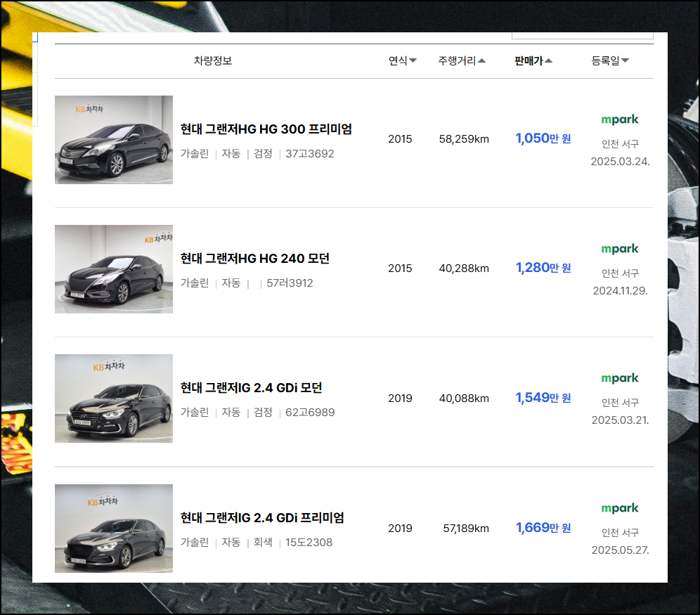Sort listings by 등록일 column
Screen dimensions: 700x615
610,60
